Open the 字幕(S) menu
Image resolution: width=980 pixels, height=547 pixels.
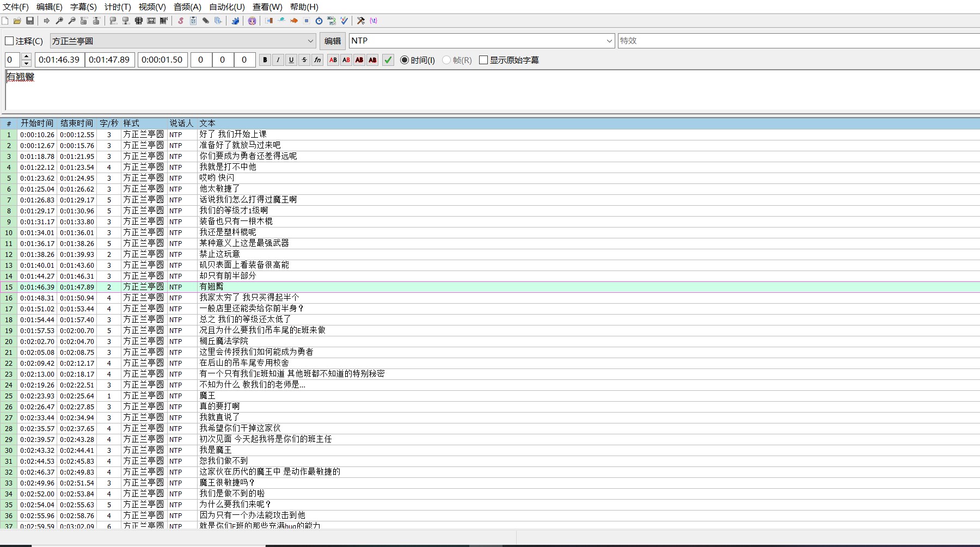click(83, 7)
